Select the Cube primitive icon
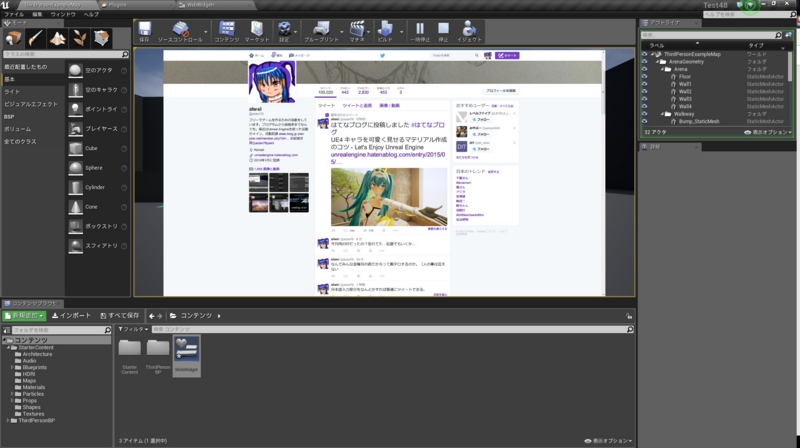 point(76,148)
